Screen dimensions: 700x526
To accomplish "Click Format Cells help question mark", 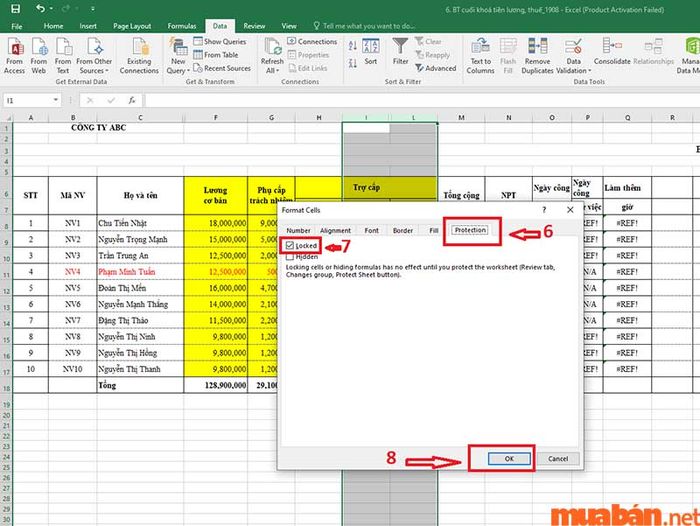I will pyautogui.click(x=544, y=210).
